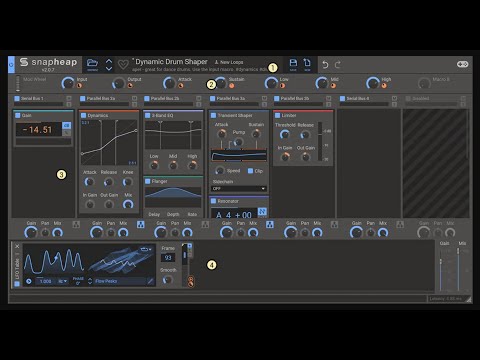
Task: Open the LFO rate Hz unit dropdown
Action: click(62, 281)
